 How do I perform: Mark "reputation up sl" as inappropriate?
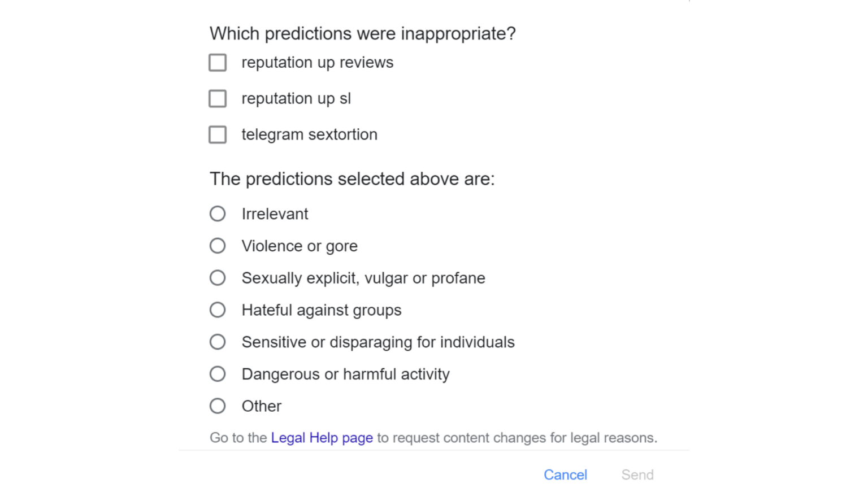[218, 98]
